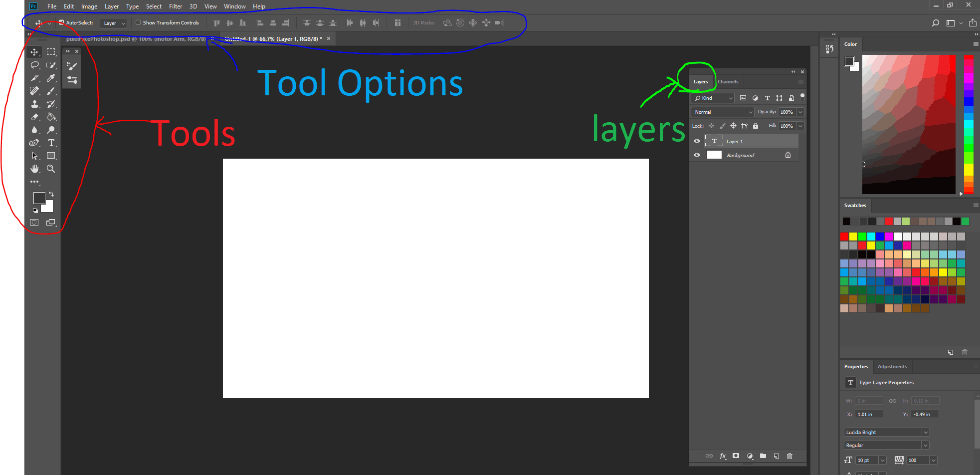Screen dimensions: 980x475
Task: Swap foreground and background colors
Action: coord(51,194)
